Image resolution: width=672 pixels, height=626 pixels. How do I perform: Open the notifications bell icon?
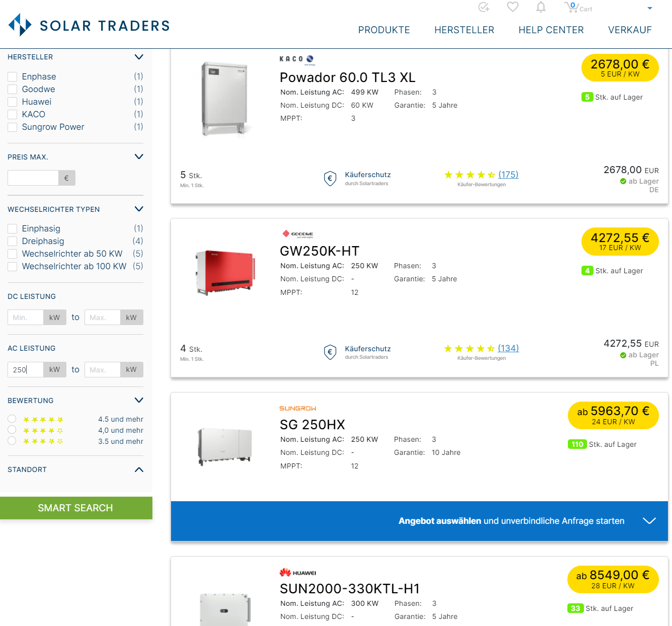[541, 7]
